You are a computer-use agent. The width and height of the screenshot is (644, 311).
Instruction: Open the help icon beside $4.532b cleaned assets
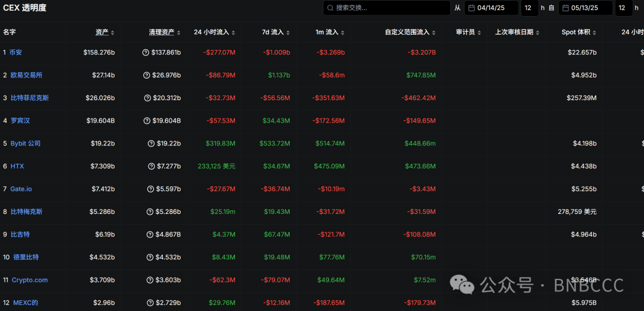pyautogui.click(x=150, y=257)
